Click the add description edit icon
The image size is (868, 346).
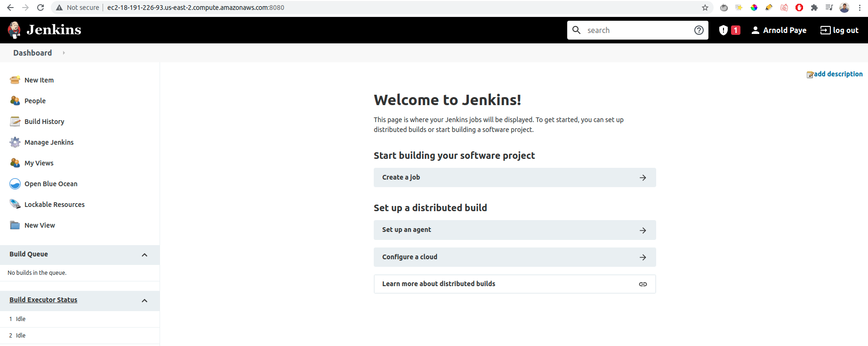point(810,74)
